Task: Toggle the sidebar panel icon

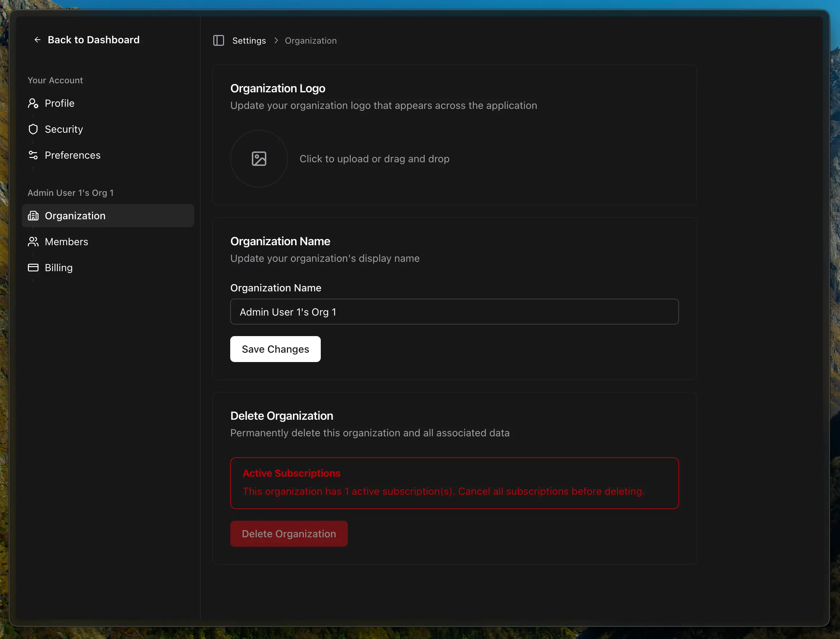Action: click(x=218, y=40)
